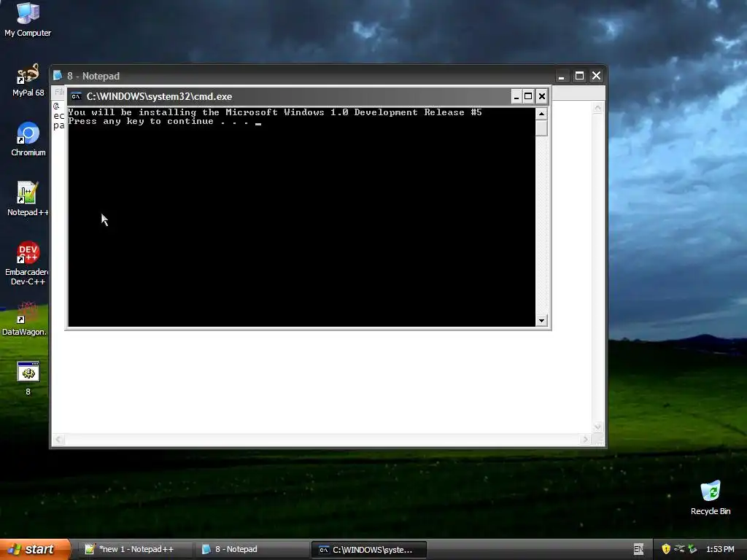Click the safely remove hardware tray icon

[693, 550]
